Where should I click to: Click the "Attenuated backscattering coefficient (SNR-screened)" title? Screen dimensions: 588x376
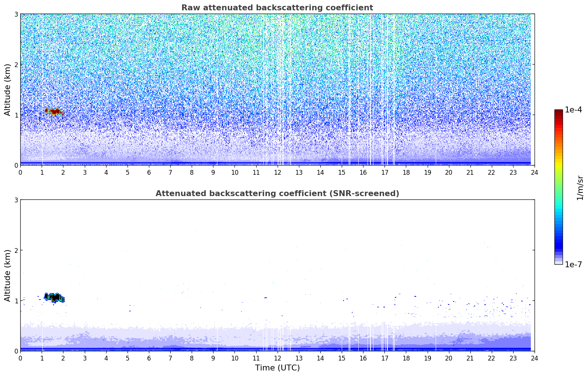tap(277, 194)
